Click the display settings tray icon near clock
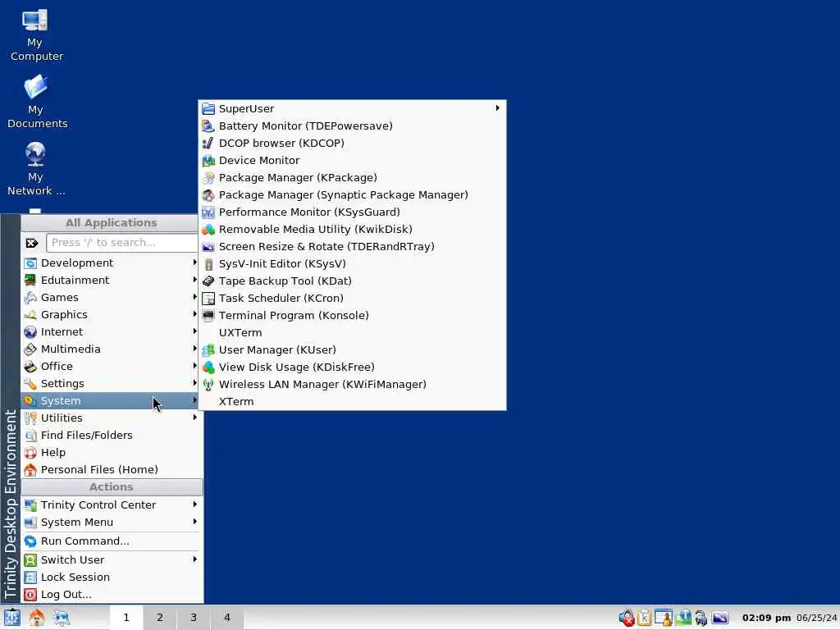The height and width of the screenshot is (630, 840). click(719, 618)
